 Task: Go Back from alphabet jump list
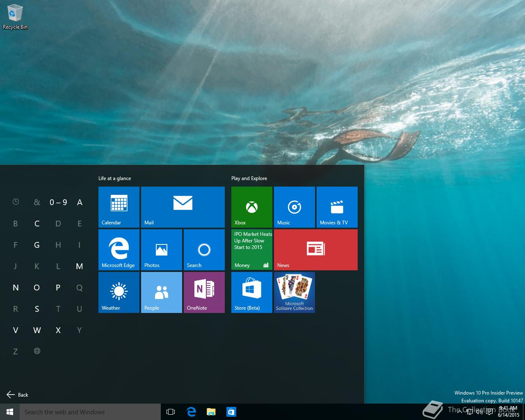pyautogui.click(x=18, y=395)
